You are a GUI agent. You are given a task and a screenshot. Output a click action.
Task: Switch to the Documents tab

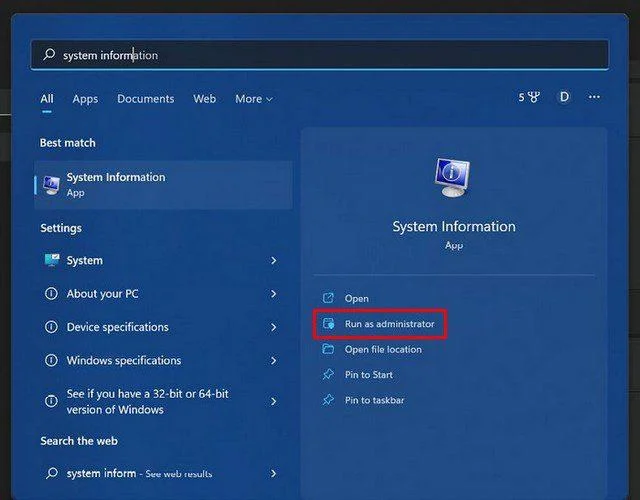(146, 99)
